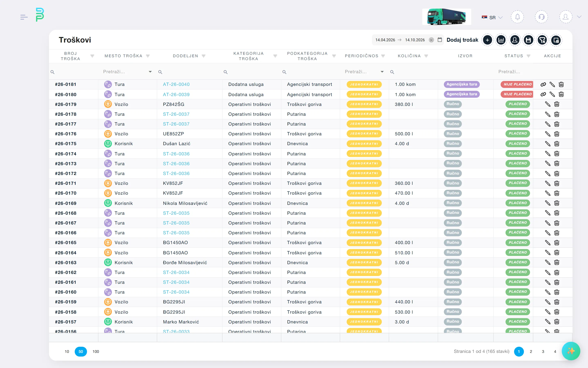The height and width of the screenshot is (368, 588).
Task: Click the truck thumbnail image
Action: tap(447, 17)
